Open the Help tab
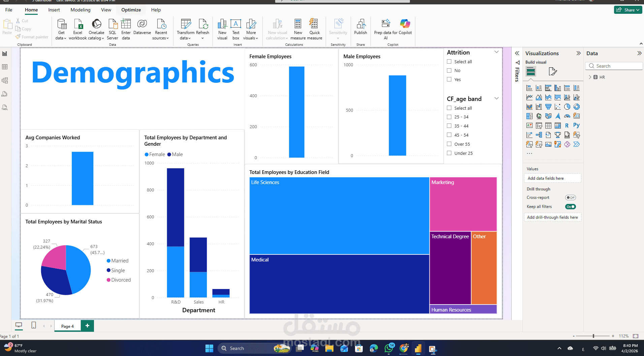The height and width of the screenshot is (356, 644). (x=156, y=10)
